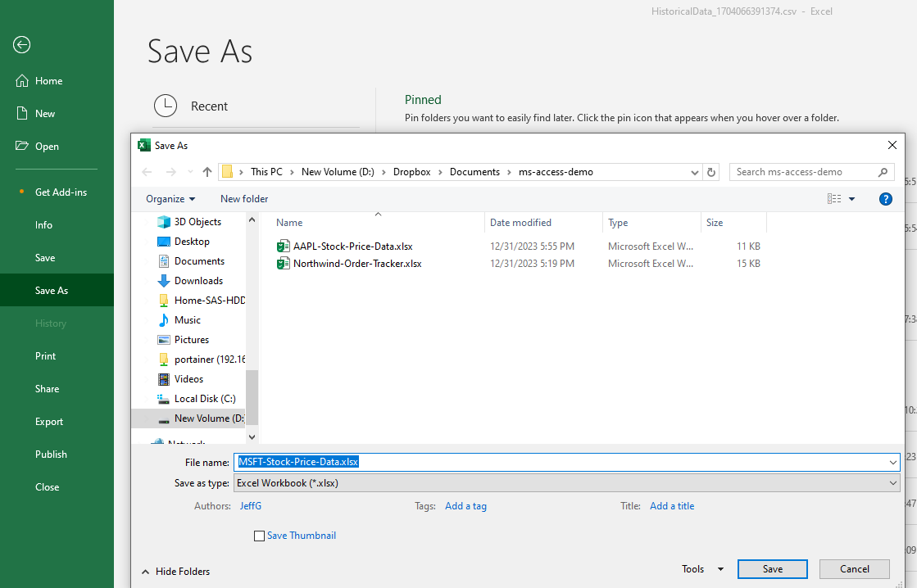Enable the Save Thumbnail checkbox

point(260,536)
